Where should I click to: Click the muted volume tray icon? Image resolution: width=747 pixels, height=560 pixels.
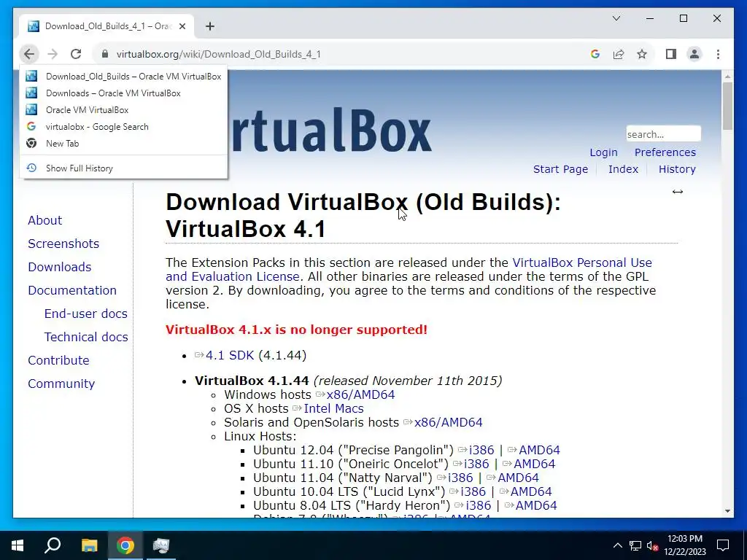point(652,545)
